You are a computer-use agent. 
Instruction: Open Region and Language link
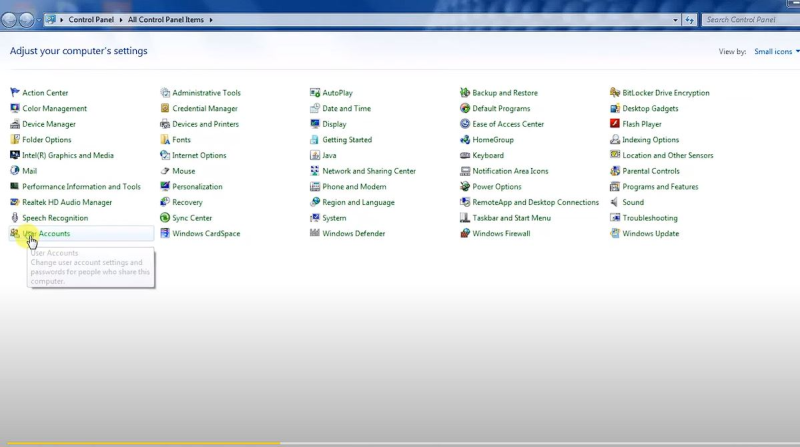click(358, 202)
